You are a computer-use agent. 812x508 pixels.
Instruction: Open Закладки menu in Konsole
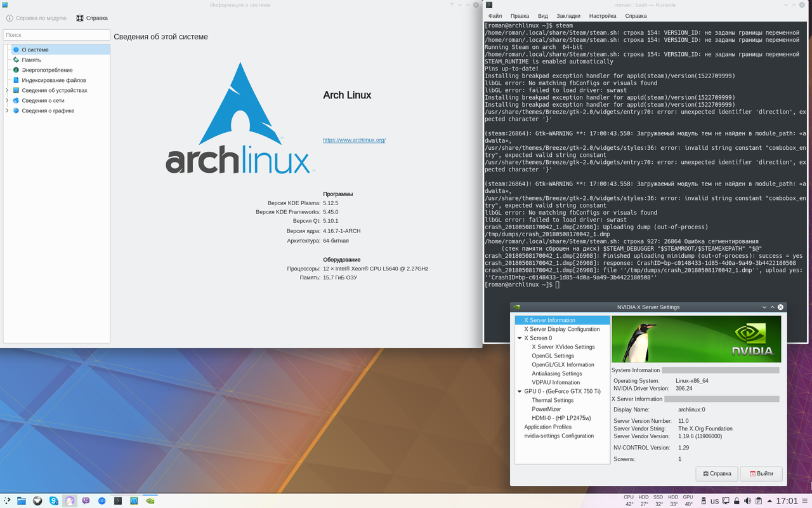click(x=568, y=16)
